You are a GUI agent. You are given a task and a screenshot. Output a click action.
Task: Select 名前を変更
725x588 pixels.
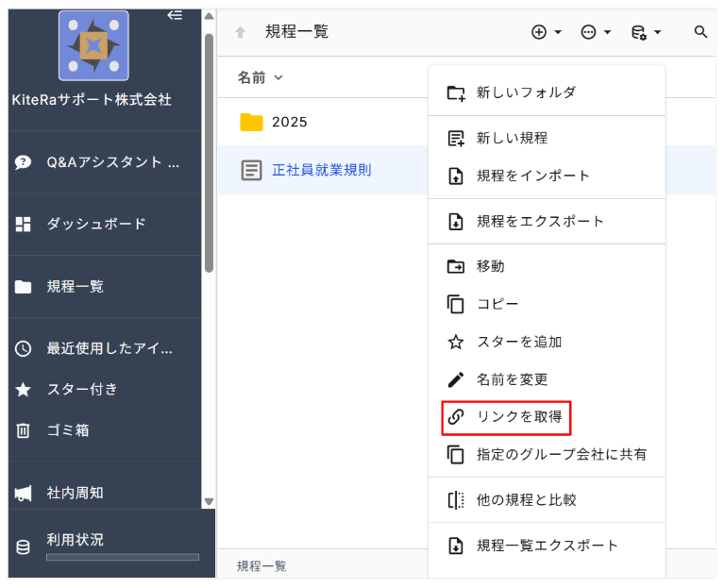(x=547, y=379)
